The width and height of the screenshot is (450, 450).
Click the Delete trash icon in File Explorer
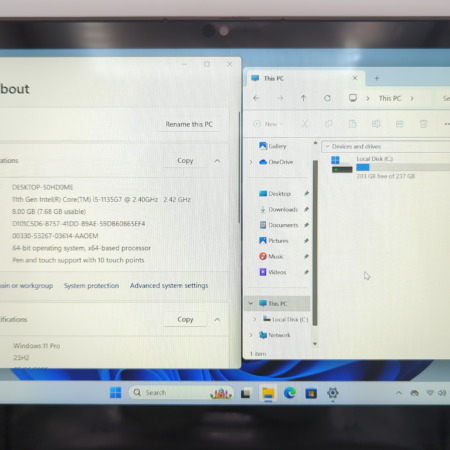click(423, 124)
